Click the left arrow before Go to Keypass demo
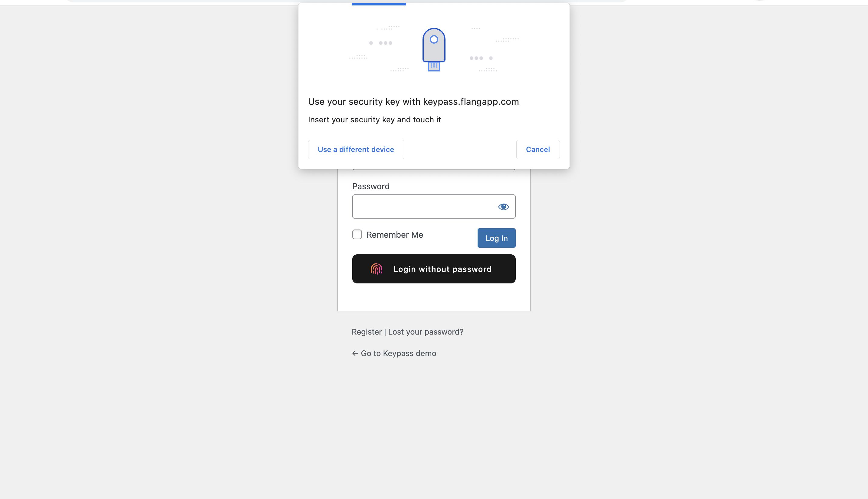868x499 pixels. [355, 353]
